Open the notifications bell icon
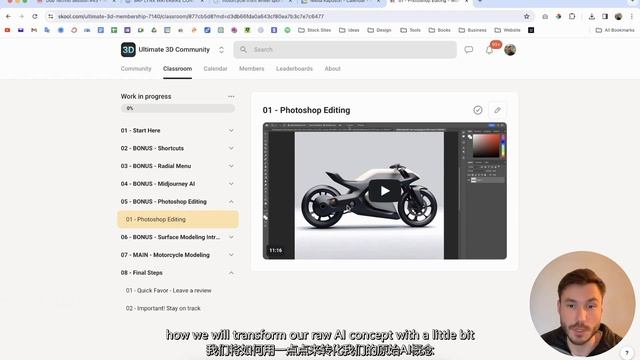This screenshot has height=360, width=640. click(489, 50)
